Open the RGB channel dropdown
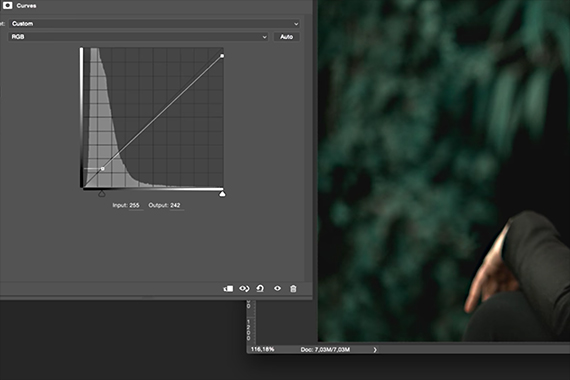 point(138,37)
